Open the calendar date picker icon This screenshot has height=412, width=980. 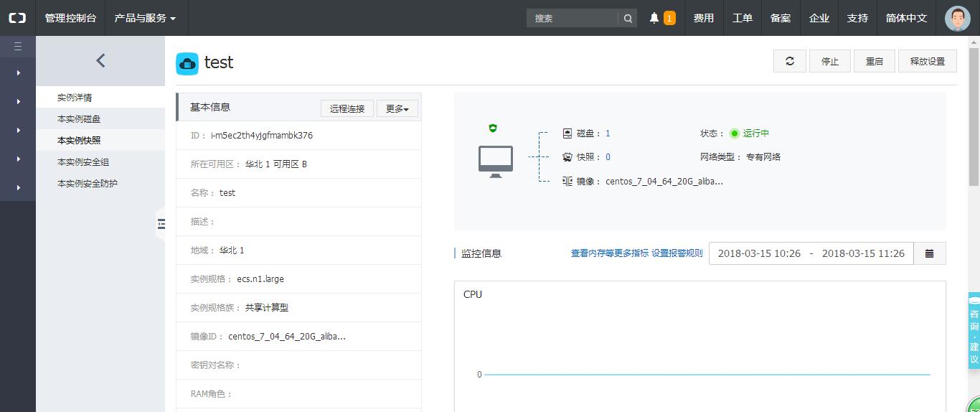pyautogui.click(x=930, y=253)
